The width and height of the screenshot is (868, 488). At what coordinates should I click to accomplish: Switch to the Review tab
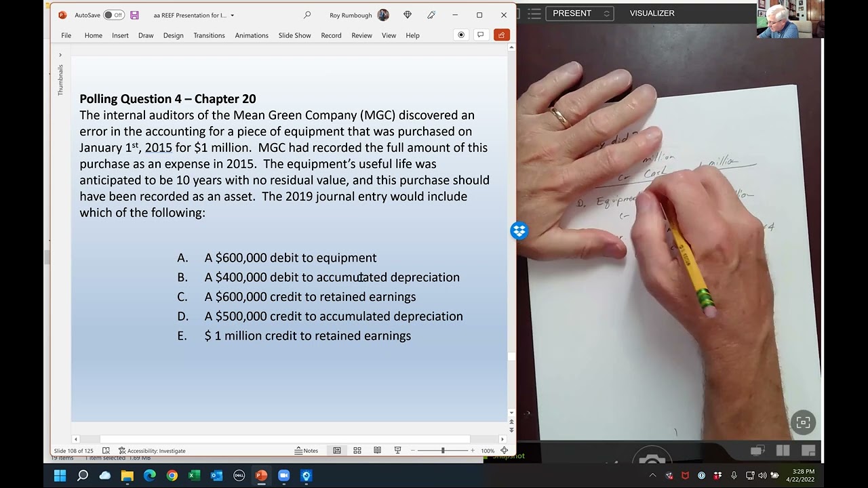coord(361,35)
